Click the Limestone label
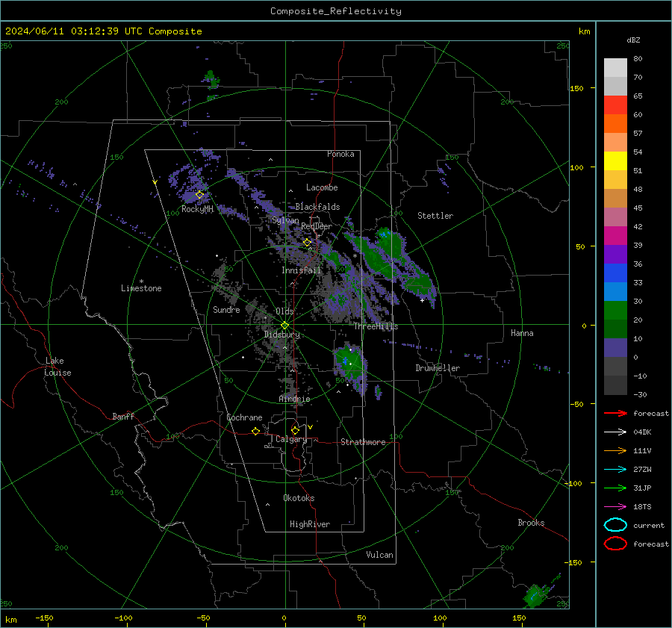Image resolution: width=672 pixels, height=628 pixels. click(141, 288)
